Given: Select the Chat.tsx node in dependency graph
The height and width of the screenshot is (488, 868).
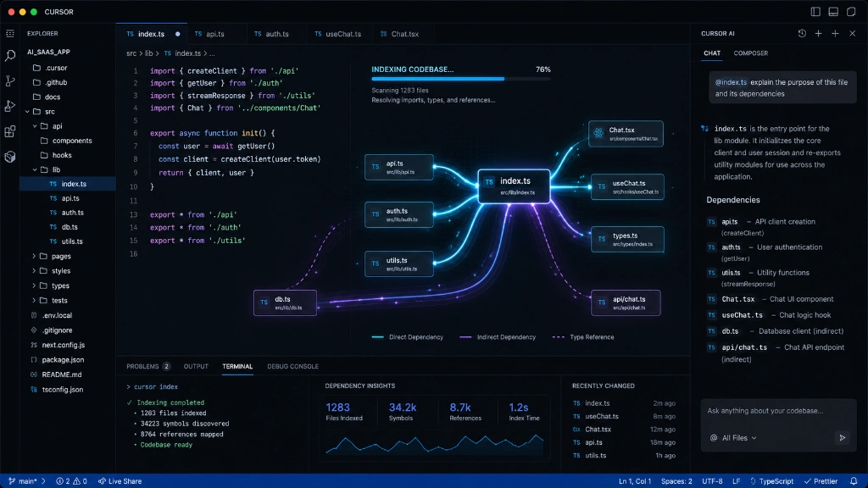Looking at the screenshot, I should [626, 134].
